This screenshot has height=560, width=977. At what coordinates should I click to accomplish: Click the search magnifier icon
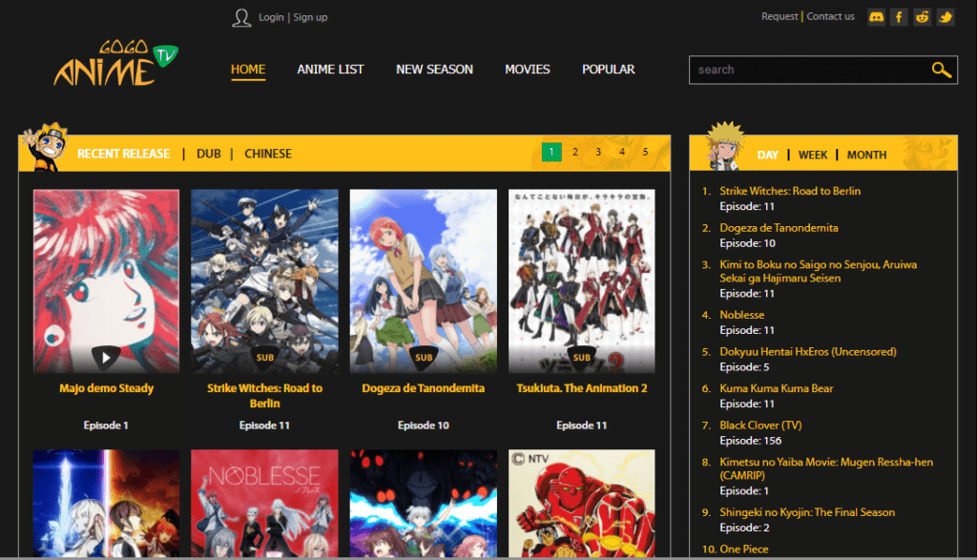[941, 70]
